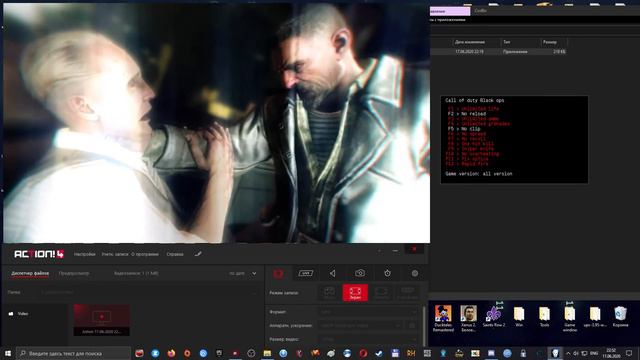Click the icon right of the hardware acceleration dropdown
Image resolution: width=640 pixels, height=360 pixels.
(x=412, y=325)
